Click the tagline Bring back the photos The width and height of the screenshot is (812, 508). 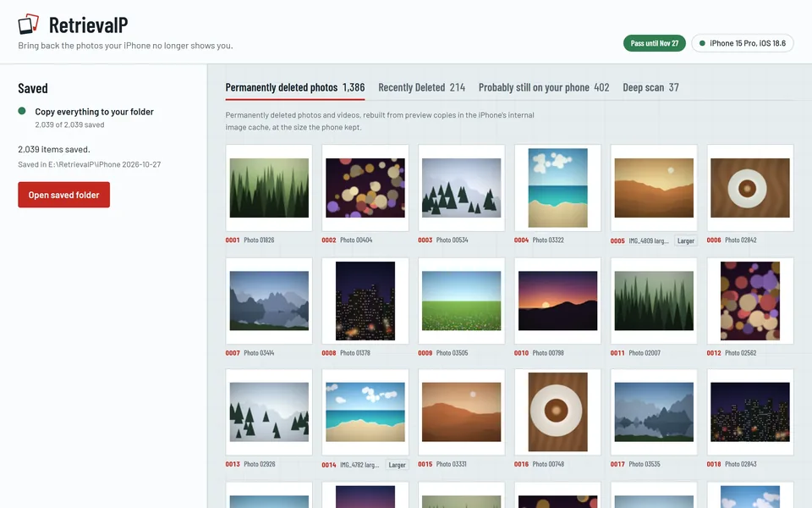coord(125,46)
